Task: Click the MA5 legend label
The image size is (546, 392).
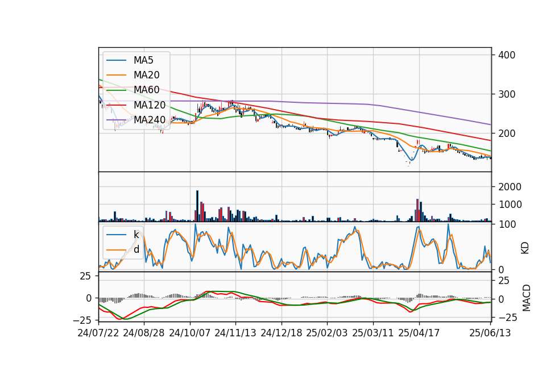Action: point(143,60)
